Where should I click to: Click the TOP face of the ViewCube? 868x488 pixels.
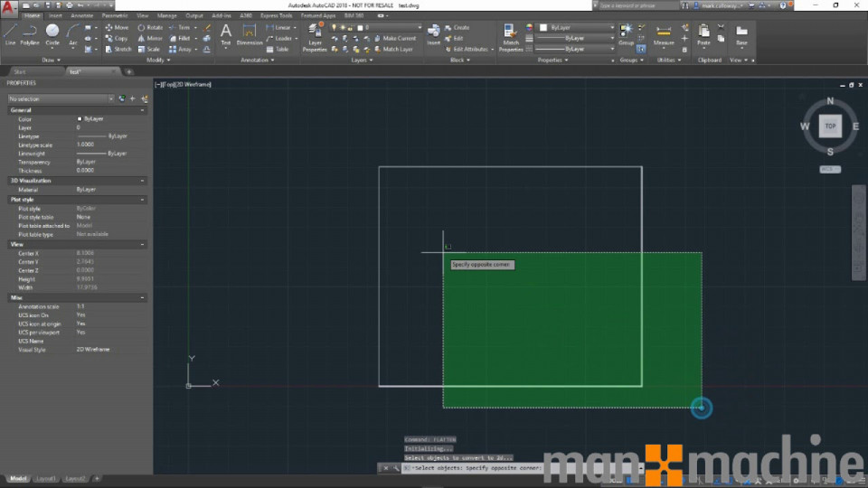pyautogui.click(x=830, y=127)
